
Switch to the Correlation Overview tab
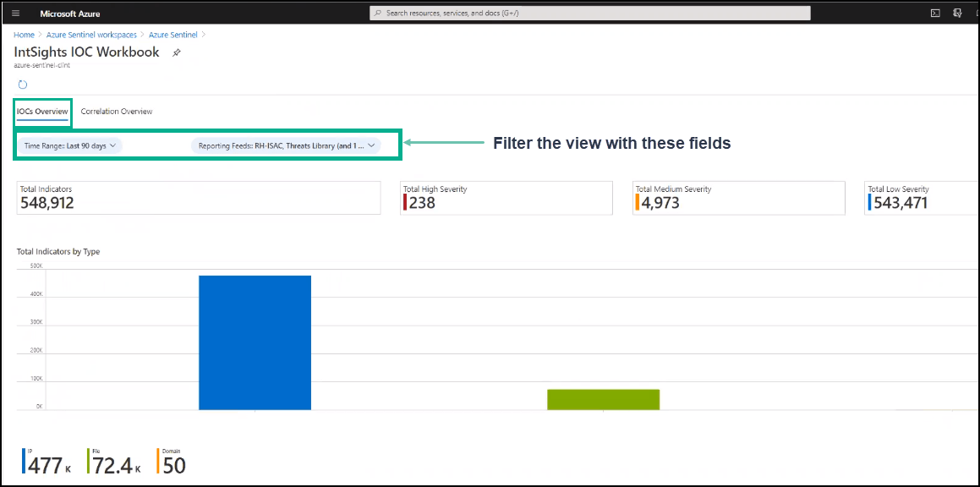click(117, 112)
